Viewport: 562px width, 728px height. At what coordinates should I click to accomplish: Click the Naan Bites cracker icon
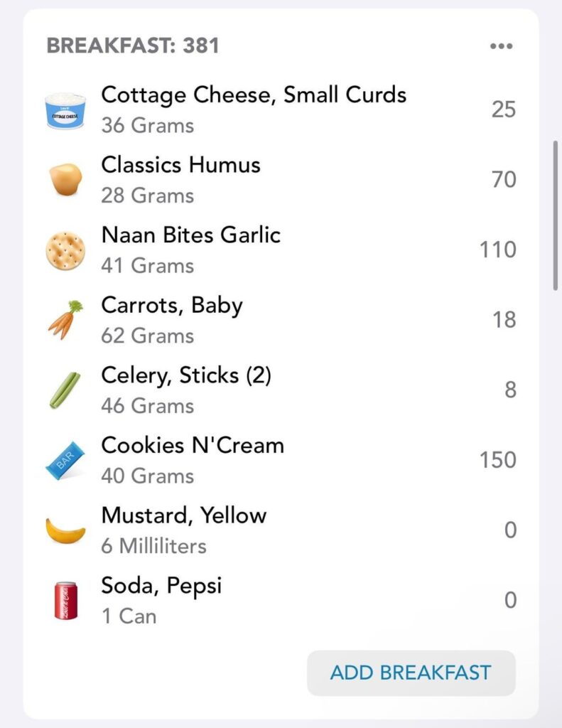pos(65,250)
